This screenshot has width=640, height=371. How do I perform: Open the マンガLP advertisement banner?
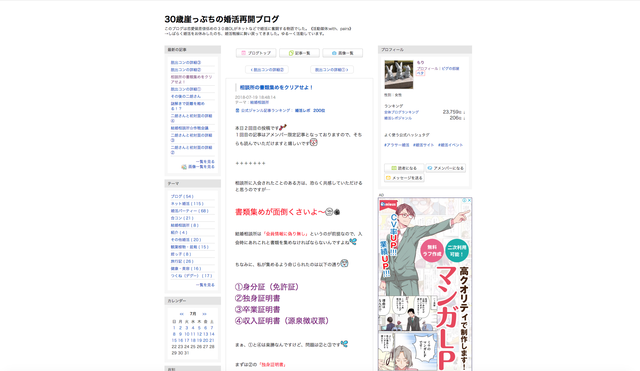[425, 284]
